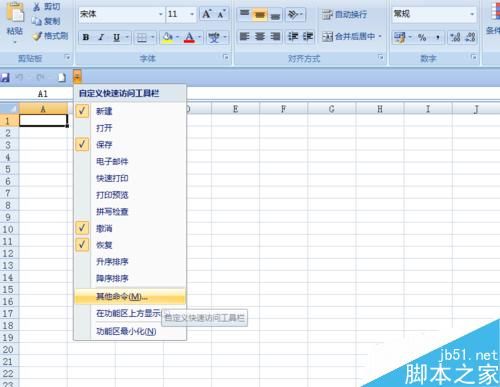The height and width of the screenshot is (387, 500).
Task: Increase the cell indent
Action: pyautogui.click(x=307, y=36)
